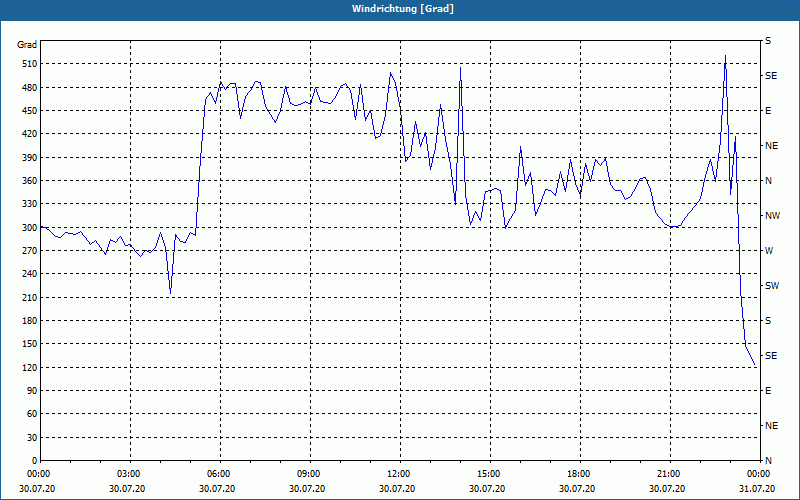Select the 270 axis tick label
The image size is (800, 500).
point(30,251)
